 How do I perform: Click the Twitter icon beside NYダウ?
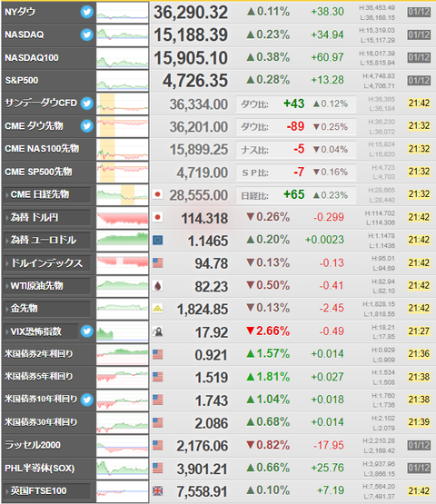(86, 12)
